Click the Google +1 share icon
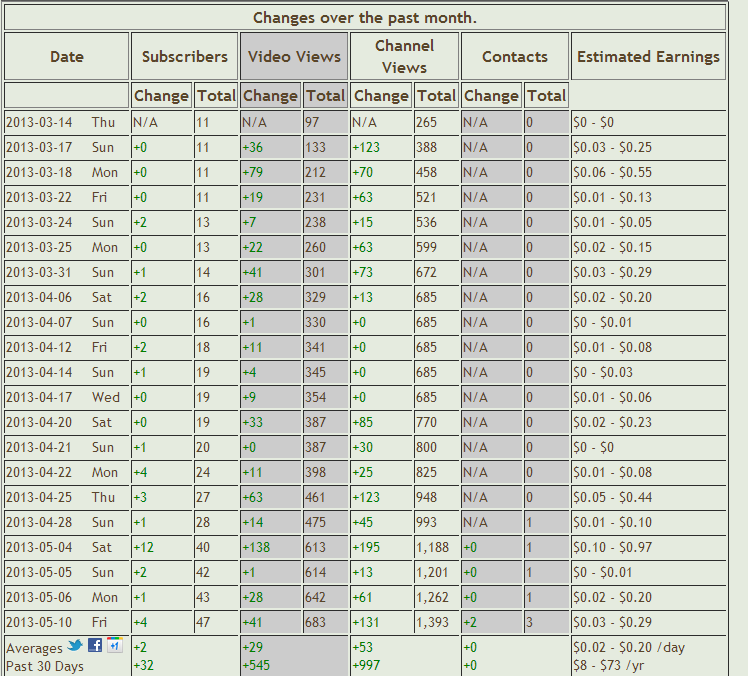Screen dimensions: 748x676 click(114, 645)
